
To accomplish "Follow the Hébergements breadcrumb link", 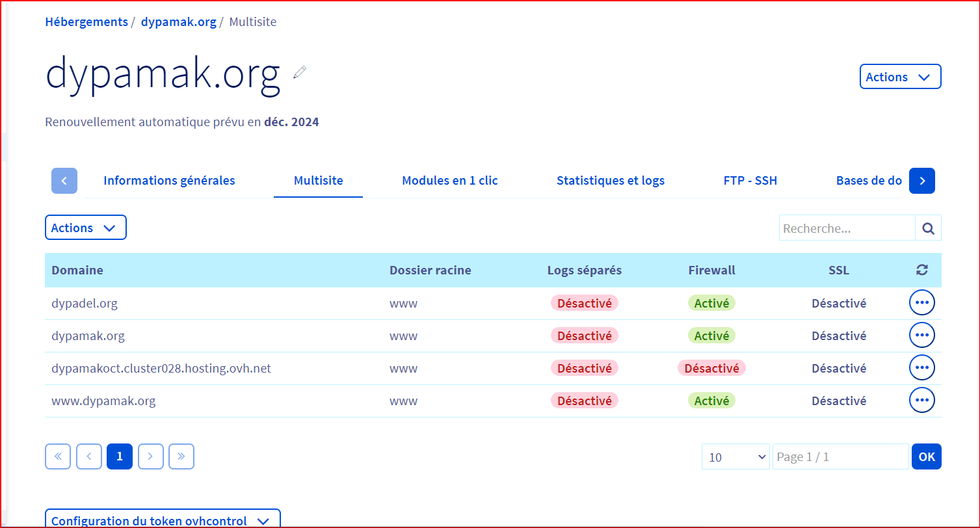I will pyautogui.click(x=86, y=22).
